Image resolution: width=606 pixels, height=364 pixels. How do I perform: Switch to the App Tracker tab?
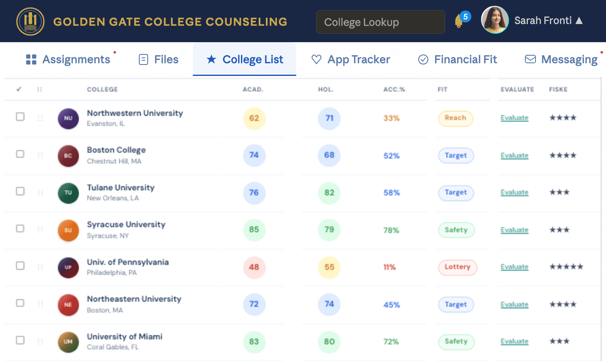click(351, 59)
